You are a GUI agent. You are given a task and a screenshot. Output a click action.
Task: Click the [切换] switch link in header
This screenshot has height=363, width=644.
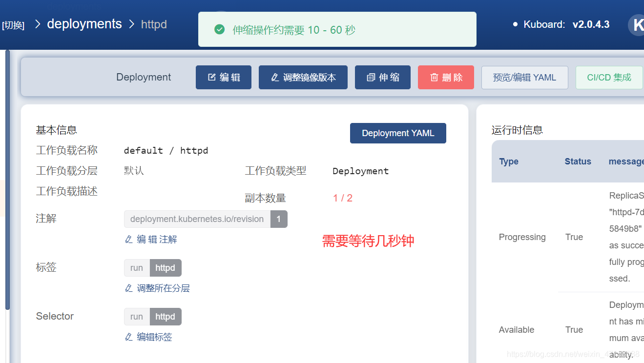(x=13, y=25)
